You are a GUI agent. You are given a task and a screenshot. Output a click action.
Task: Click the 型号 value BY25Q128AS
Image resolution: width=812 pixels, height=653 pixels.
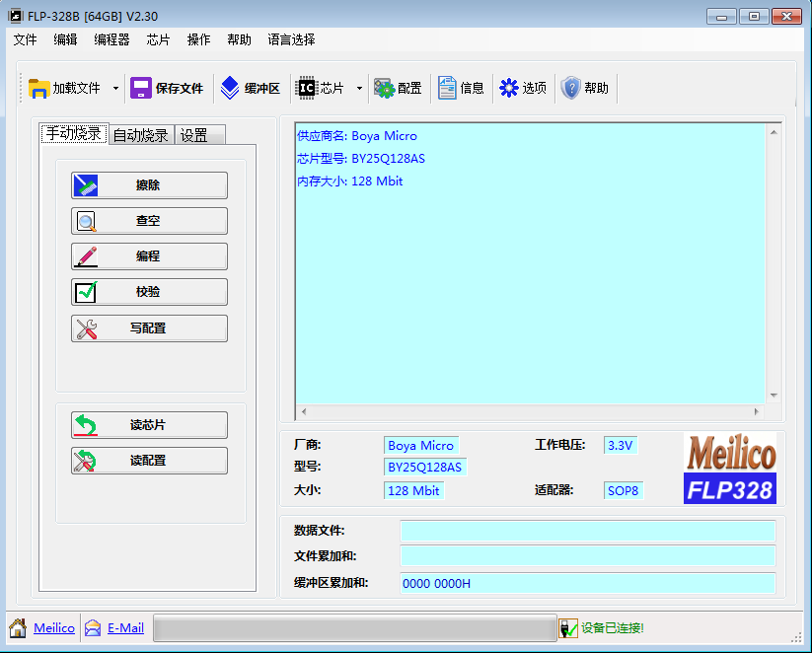(x=425, y=468)
